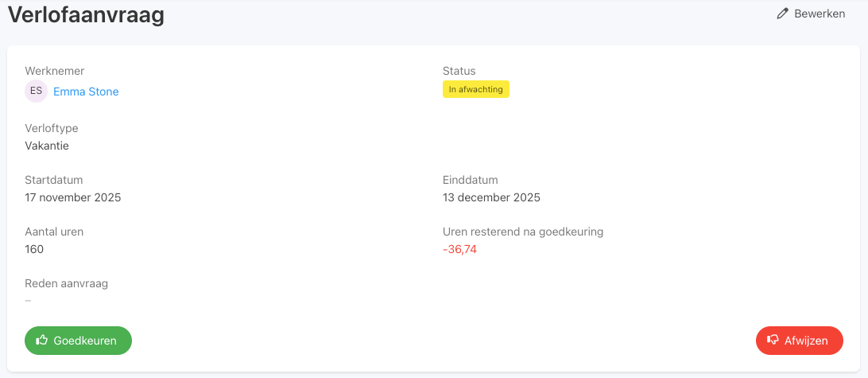Click the Verloftype field label

tap(52, 128)
